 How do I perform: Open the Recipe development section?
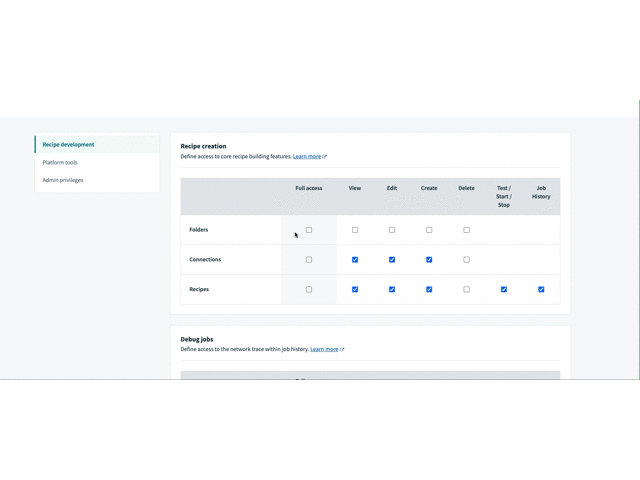click(x=68, y=144)
